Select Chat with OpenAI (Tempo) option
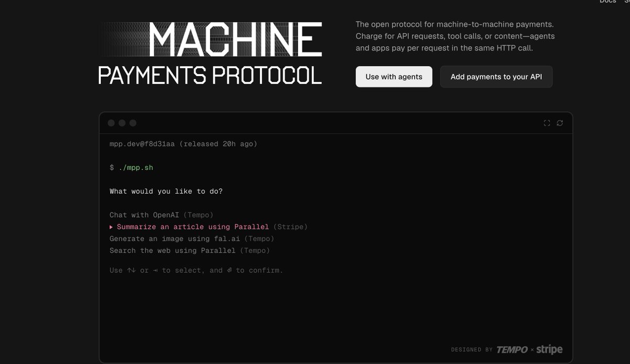 point(161,215)
